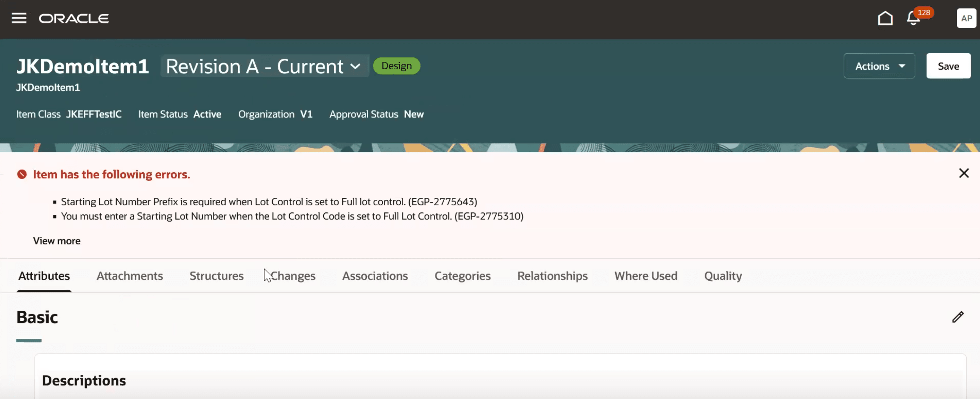Expand View more error details
This screenshot has width=980, height=399.
(57, 241)
